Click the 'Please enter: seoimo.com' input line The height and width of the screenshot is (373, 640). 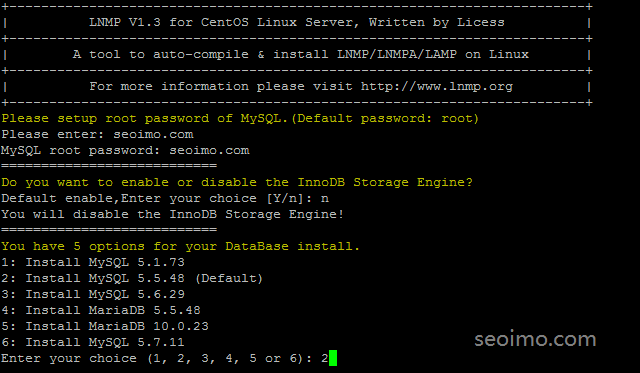97,134
